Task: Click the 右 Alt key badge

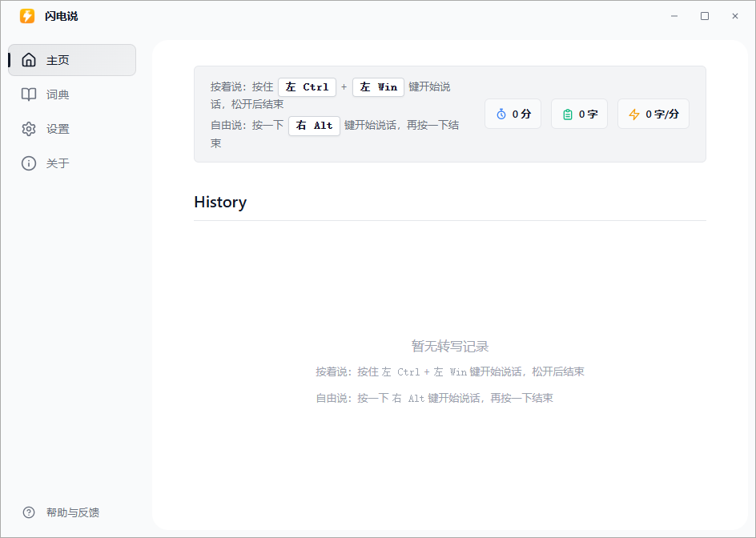Action: [314, 126]
